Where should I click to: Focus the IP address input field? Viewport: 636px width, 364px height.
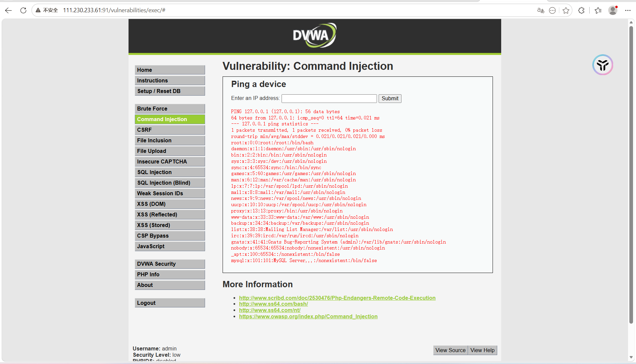[x=329, y=99]
